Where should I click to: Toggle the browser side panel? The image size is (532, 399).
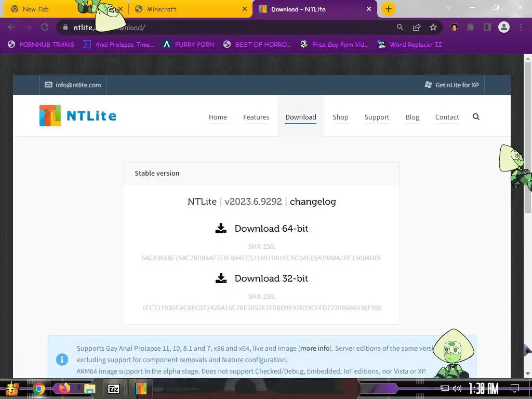(487, 27)
